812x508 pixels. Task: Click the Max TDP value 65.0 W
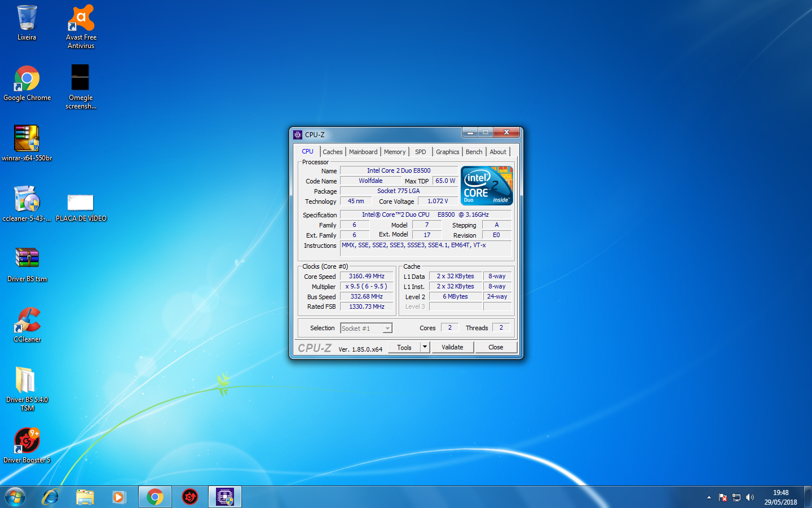pyautogui.click(x=445, y=181)
